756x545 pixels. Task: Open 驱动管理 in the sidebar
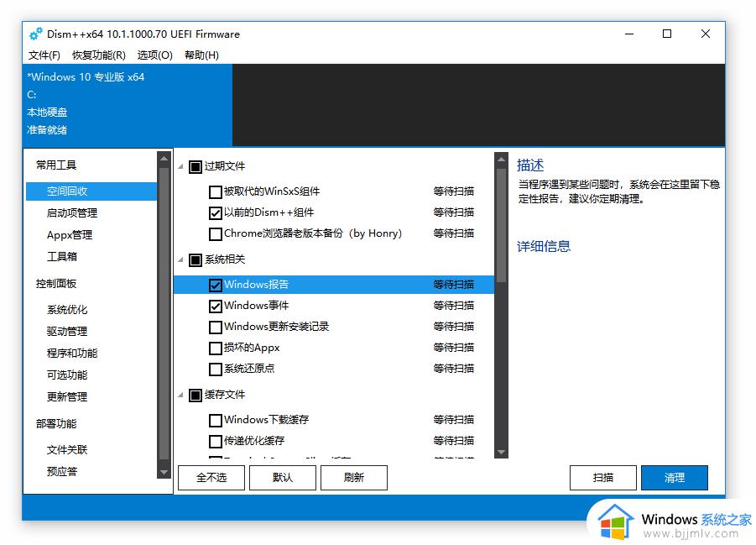(x=67, y=331)
